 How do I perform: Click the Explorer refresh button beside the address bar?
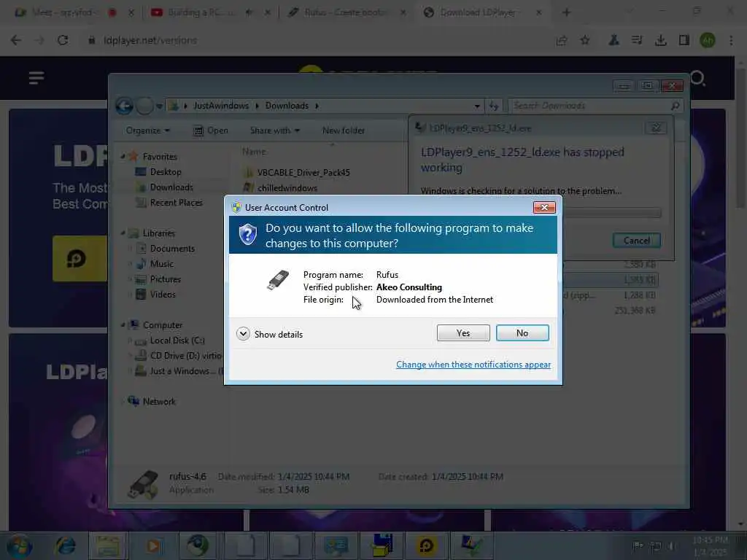click(x=494, y=106)
